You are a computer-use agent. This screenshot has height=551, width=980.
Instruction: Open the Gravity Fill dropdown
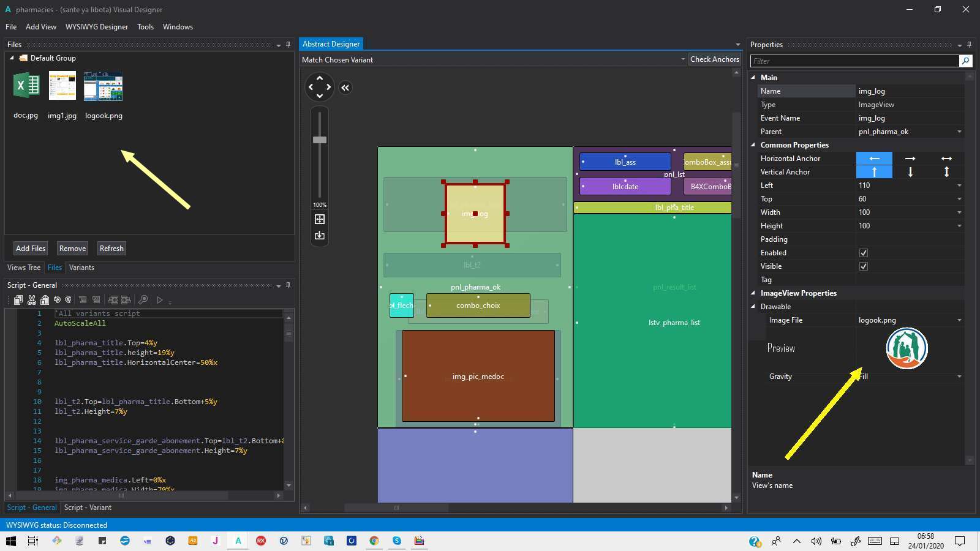click(959, 377)
